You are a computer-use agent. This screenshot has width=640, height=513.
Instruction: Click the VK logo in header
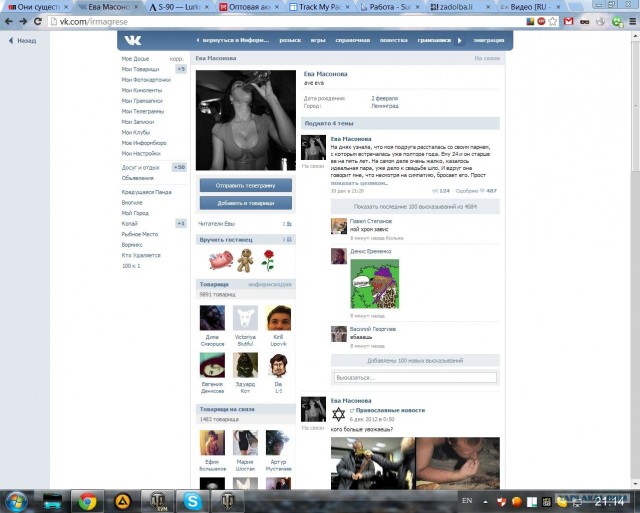[x=133, y=40]
